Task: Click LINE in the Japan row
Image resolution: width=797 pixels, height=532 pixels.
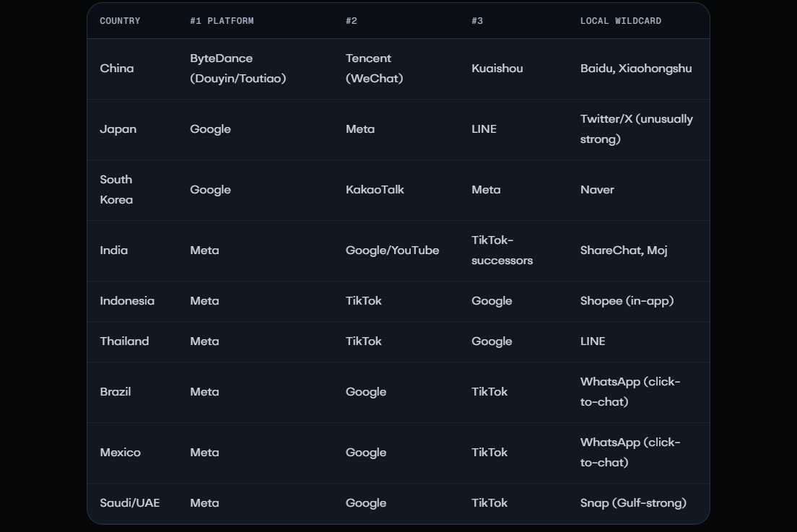Action: [484, 129]
